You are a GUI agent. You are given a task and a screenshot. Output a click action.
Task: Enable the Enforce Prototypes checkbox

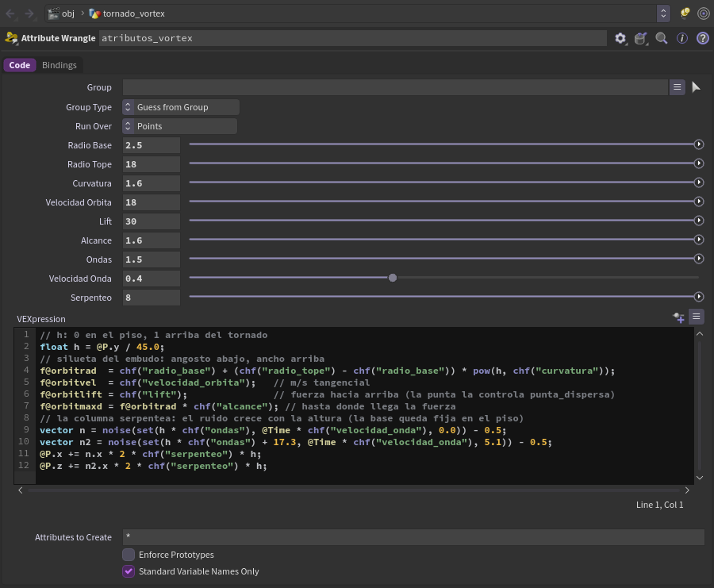click(x=129, y=555)
